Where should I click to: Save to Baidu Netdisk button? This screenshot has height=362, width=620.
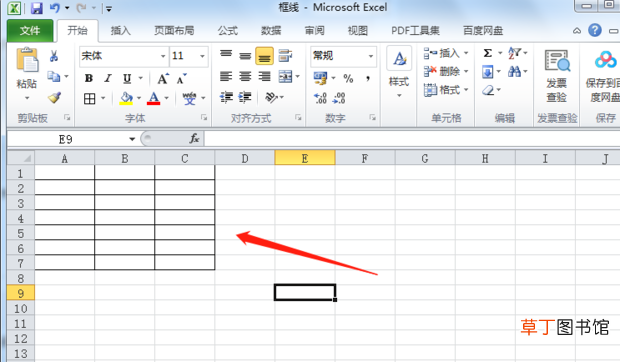(604, 76)
